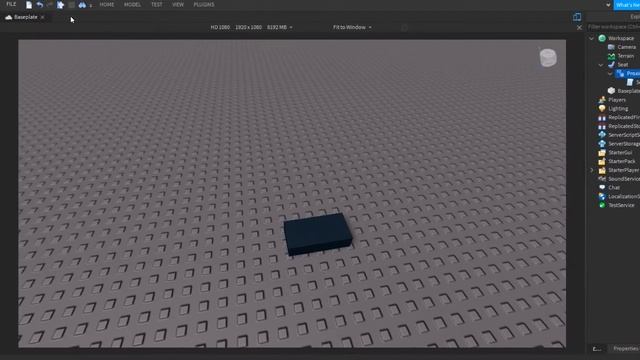Switch to the Explorer tab at panel bottom
This screenshot has height=360, width=640.
tap(597, 349)
